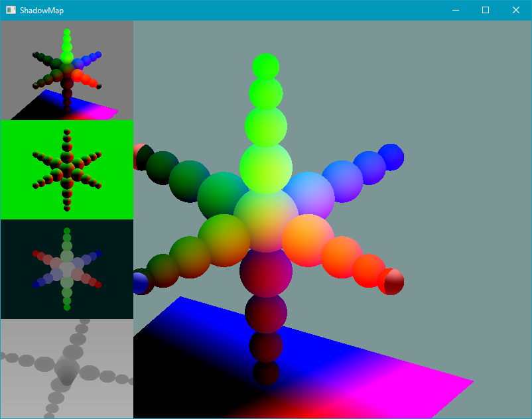Click the large orange sphere near the center

(308, 240)
